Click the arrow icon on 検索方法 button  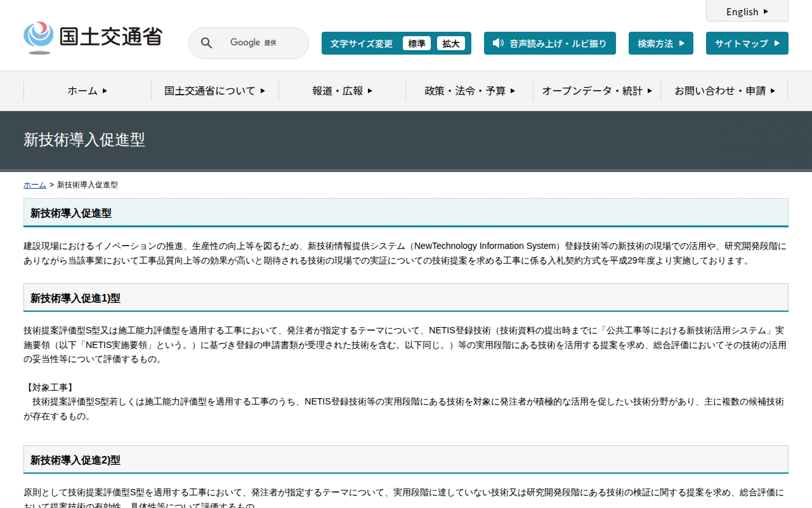(682, 43)
